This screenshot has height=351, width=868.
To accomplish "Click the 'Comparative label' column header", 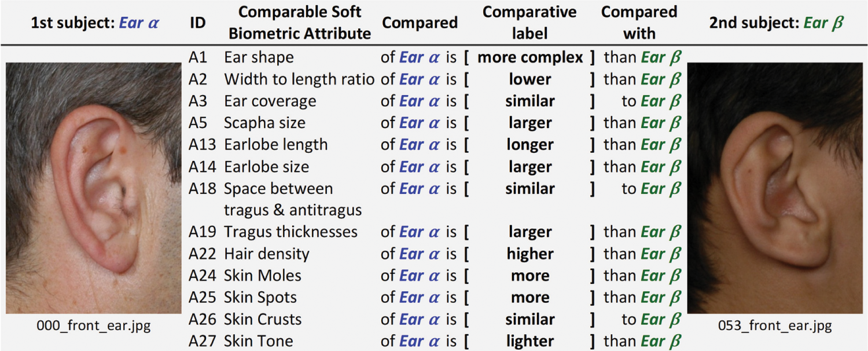I will pos(529,23).
